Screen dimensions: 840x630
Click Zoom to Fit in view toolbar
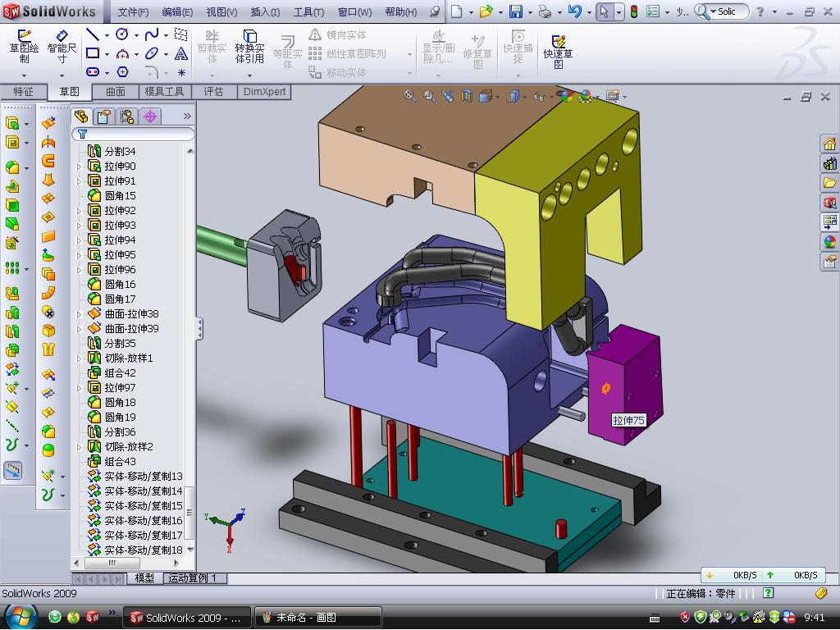409,96
